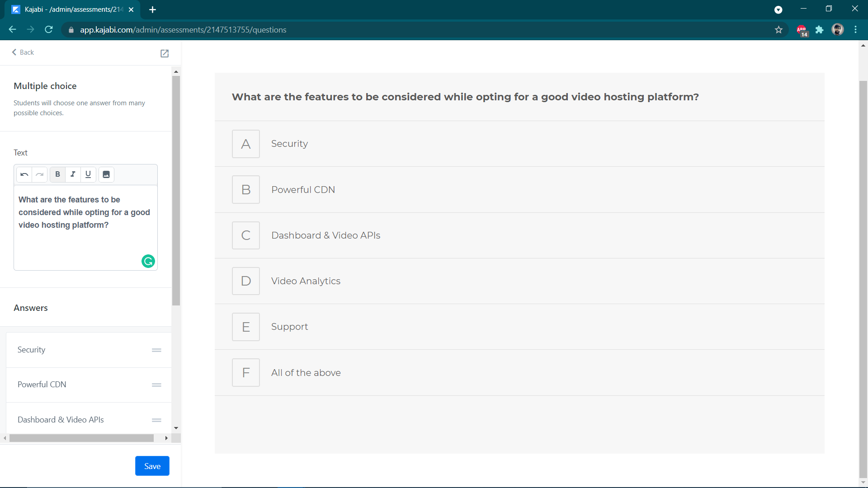
Task: Go Back to assessment
Action: click(23, 52)
